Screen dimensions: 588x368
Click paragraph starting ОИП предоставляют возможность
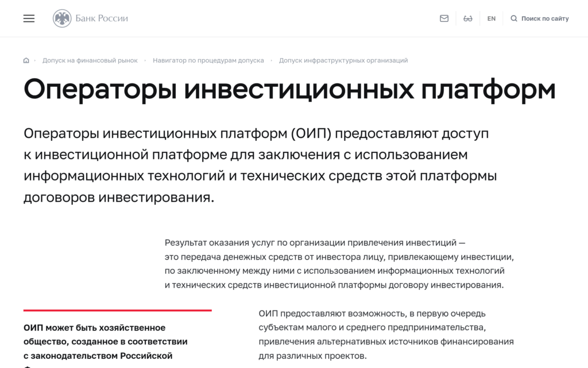coord(386,335)
